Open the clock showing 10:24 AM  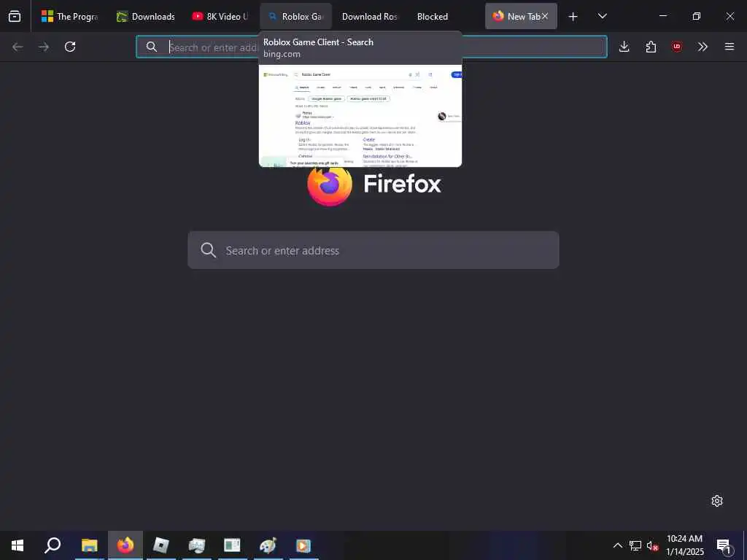click(684, 545)
